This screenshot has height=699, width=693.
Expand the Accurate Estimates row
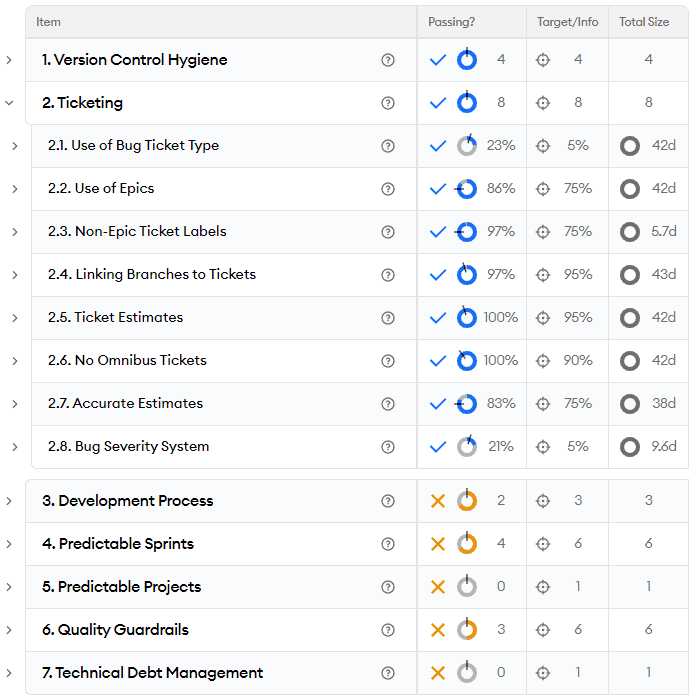[x=15, y=404]
